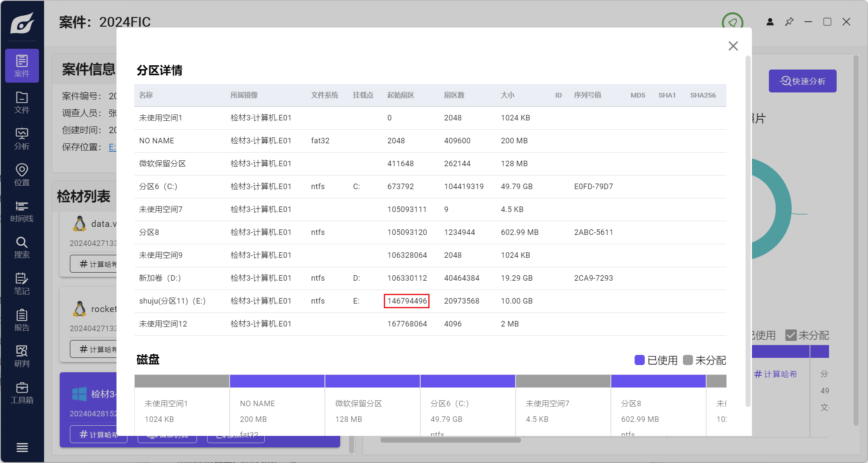
Task: Open the 笔记 sidebar section
Action: 22,284
